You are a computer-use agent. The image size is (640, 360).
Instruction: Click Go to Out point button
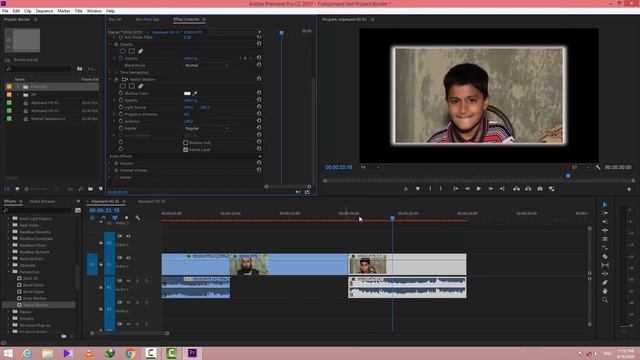pyautogui.click(x=502, y=189)
